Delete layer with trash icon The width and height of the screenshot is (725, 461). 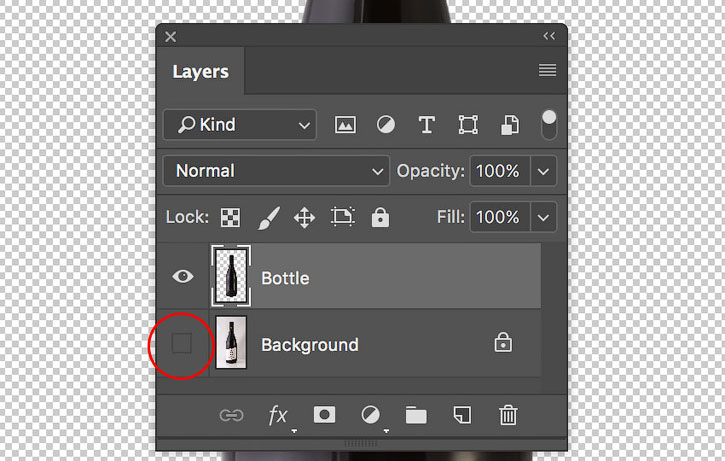coord(508,415)
